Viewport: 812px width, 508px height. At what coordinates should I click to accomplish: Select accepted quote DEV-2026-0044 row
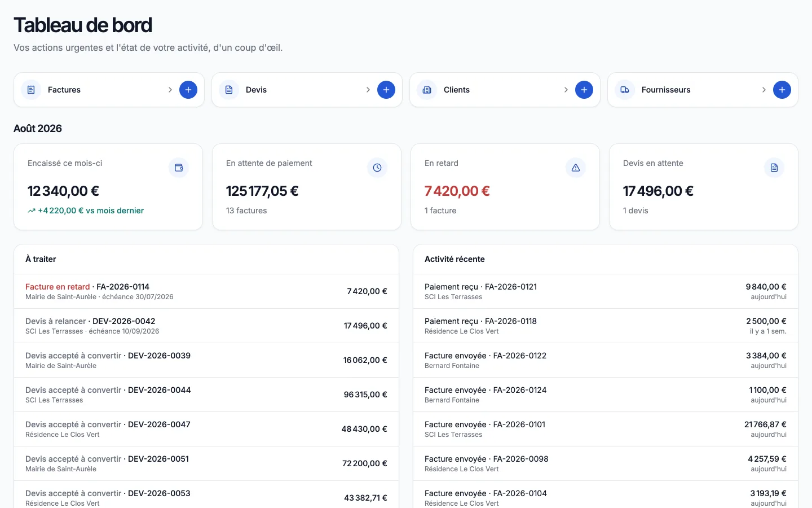pos(206,395)
